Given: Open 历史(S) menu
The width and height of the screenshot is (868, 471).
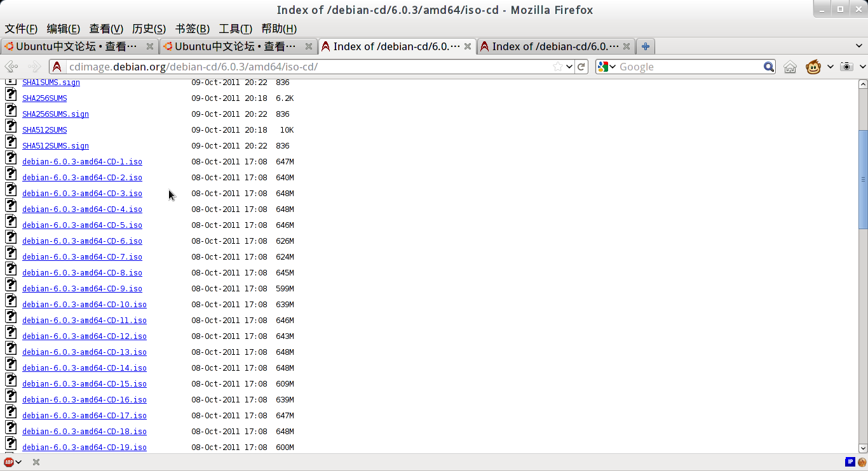Looking at the screenshot, I should pos(149,29).
